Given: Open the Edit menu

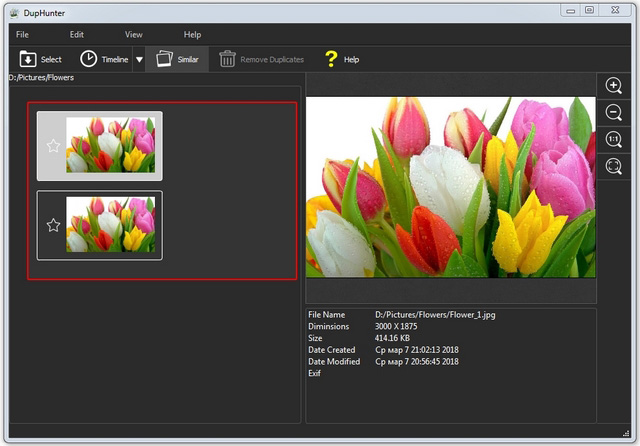Looking at the screenshot, I should [x=76, y=35].
